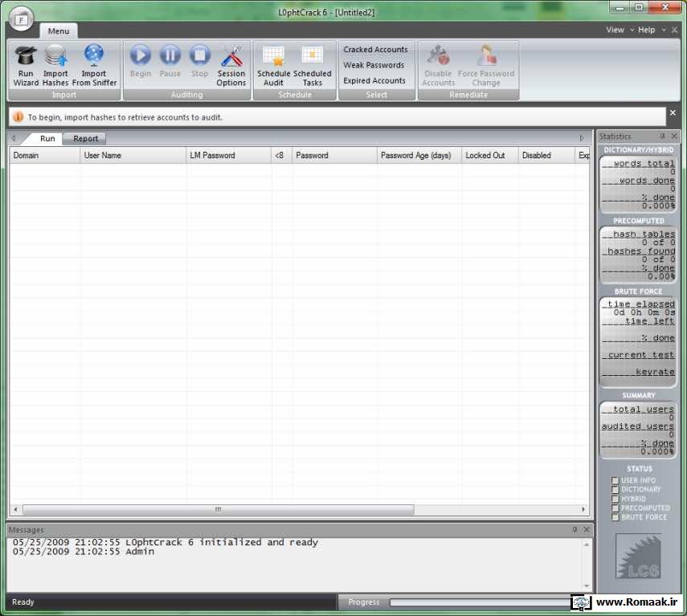Toggle the DICTIONARY status checkbox
687x616 pixels.
(615, 489)
